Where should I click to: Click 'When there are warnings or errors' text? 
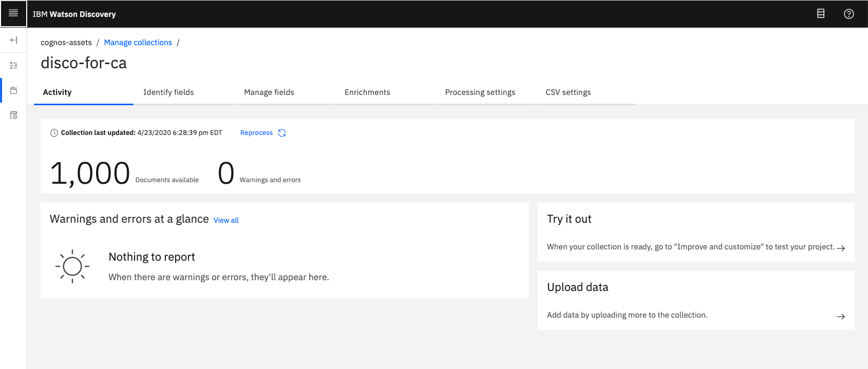click(219, 277)
